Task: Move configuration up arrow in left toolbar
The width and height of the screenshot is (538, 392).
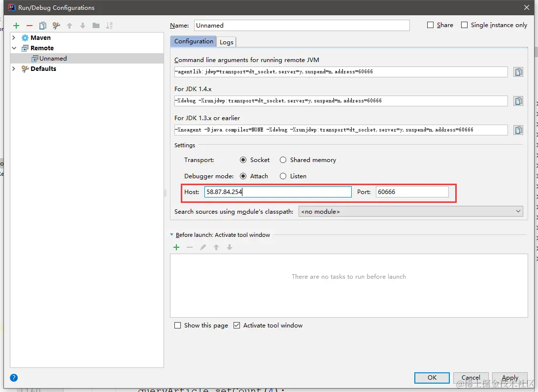Action: pos(69,26)
